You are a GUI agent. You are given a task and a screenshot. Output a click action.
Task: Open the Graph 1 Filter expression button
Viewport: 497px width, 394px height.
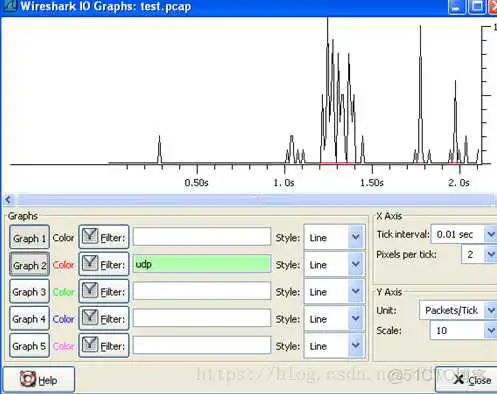pos(104,237)
